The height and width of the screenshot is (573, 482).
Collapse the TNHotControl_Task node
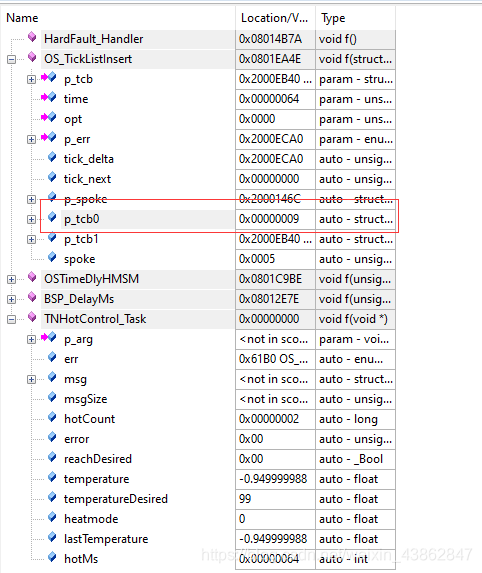tap(12, 319)
